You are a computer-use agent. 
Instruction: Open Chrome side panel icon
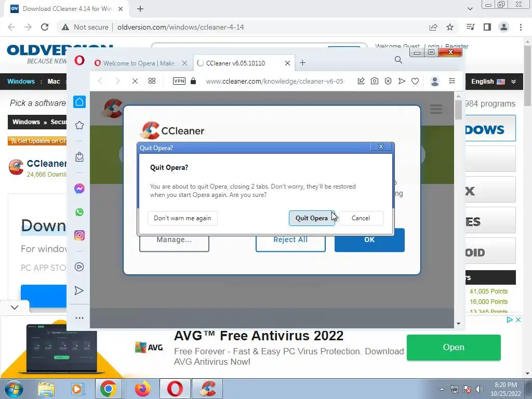[x=487, y=27]
